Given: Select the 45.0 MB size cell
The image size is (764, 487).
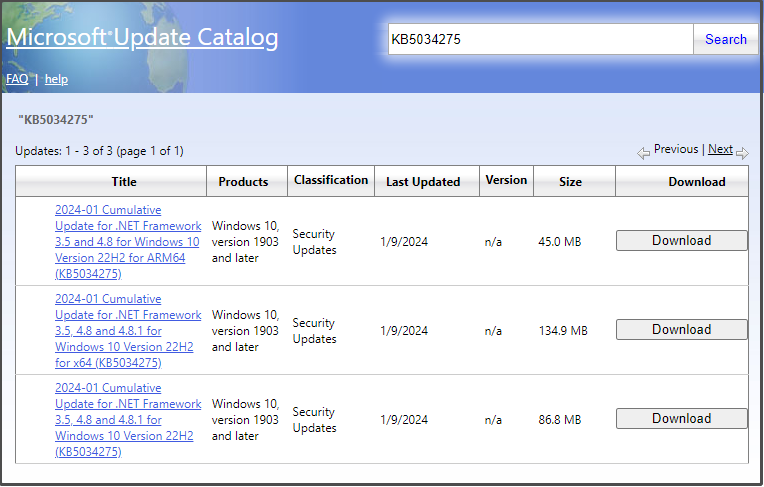Looking at the screenshot, I should pyautogui.click(x=560, y=242).
